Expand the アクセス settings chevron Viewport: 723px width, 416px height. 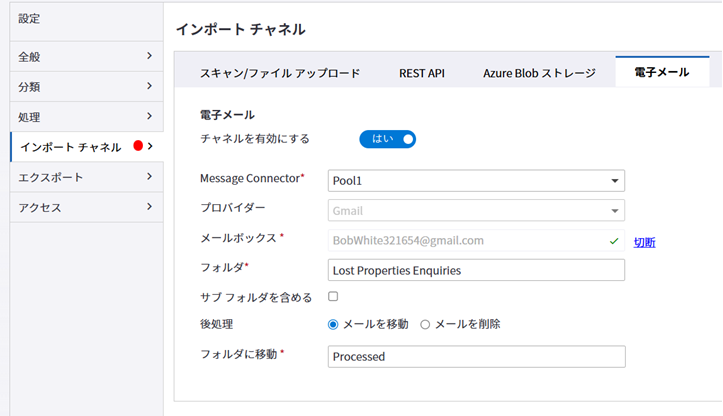[x=149, y=206]
